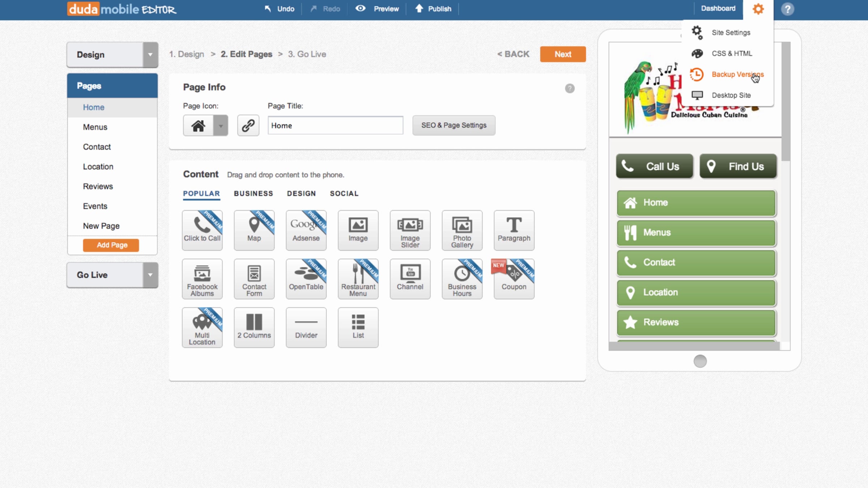Open the orange settings gear menu
Screen dimensions: 868x488
pyautogui.click(x=758, y=9)
